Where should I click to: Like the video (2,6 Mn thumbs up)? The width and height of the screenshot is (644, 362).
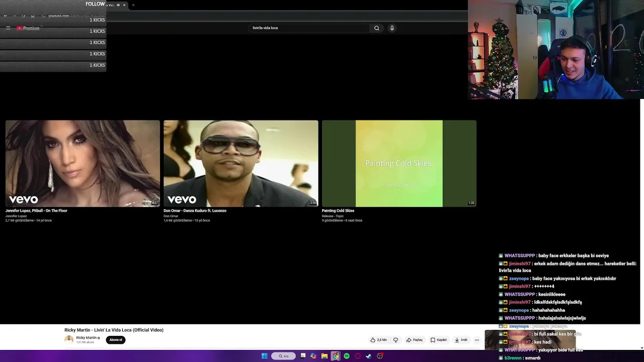click(379, 340)
